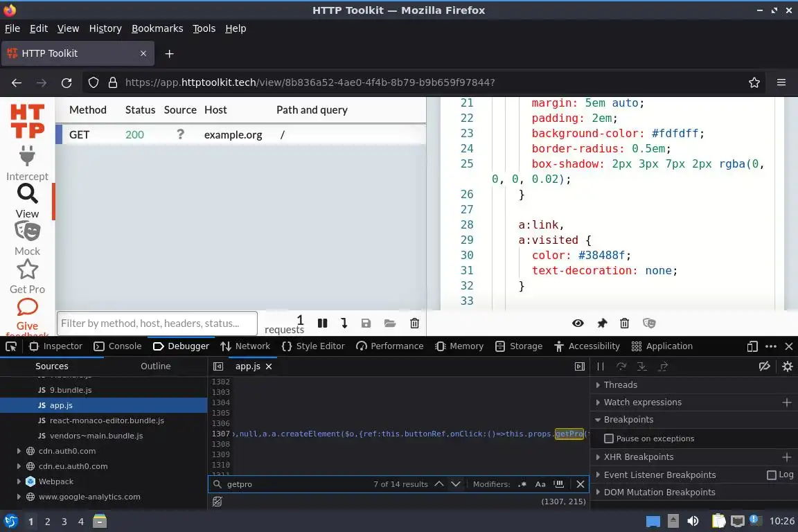Toggle whole-word search modifier
Viewport: 798px width, 532px height.
click(x=559, y=484)
